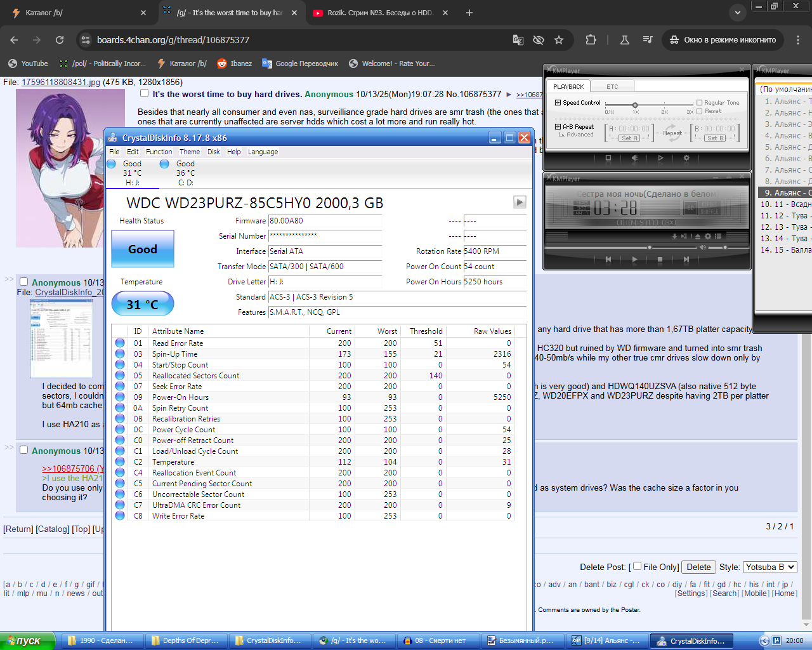Click the KMPlayer main window settings gear
812x650 pixels.
coord(708,236)
